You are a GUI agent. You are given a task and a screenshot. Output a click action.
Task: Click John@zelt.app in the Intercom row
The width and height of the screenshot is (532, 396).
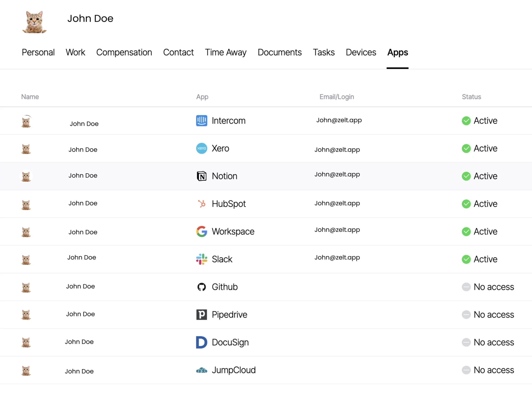(x=339, y=120)
